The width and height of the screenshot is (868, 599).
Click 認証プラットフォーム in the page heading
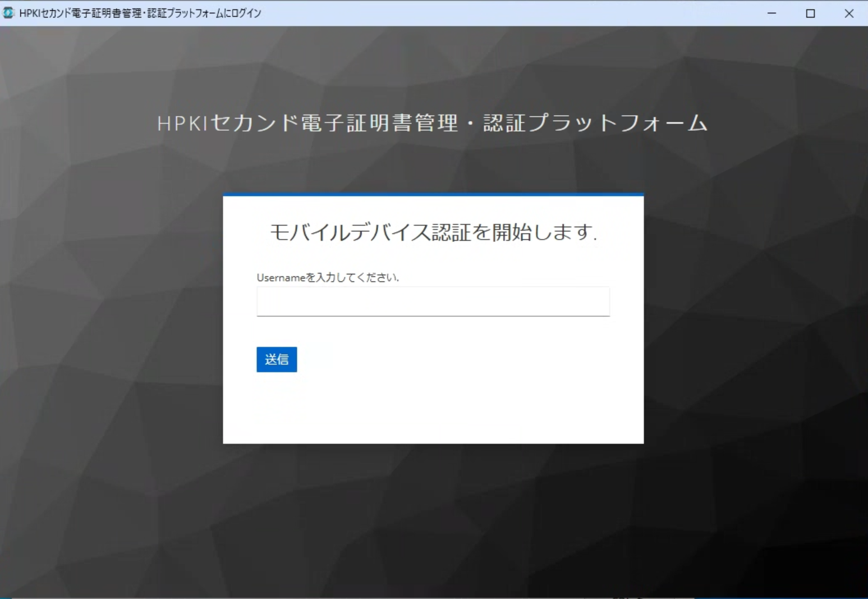point(595,123)
